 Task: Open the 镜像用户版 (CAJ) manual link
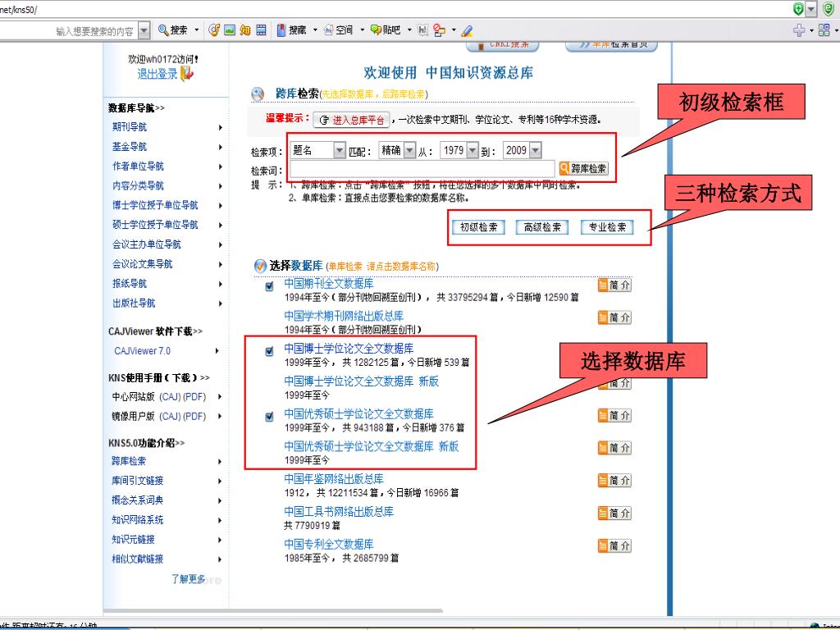(x=171, y=417)
